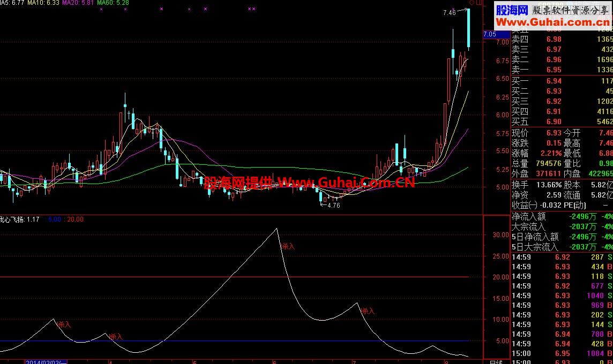Select the 买三 6.92 bid row

click(562, 102)
